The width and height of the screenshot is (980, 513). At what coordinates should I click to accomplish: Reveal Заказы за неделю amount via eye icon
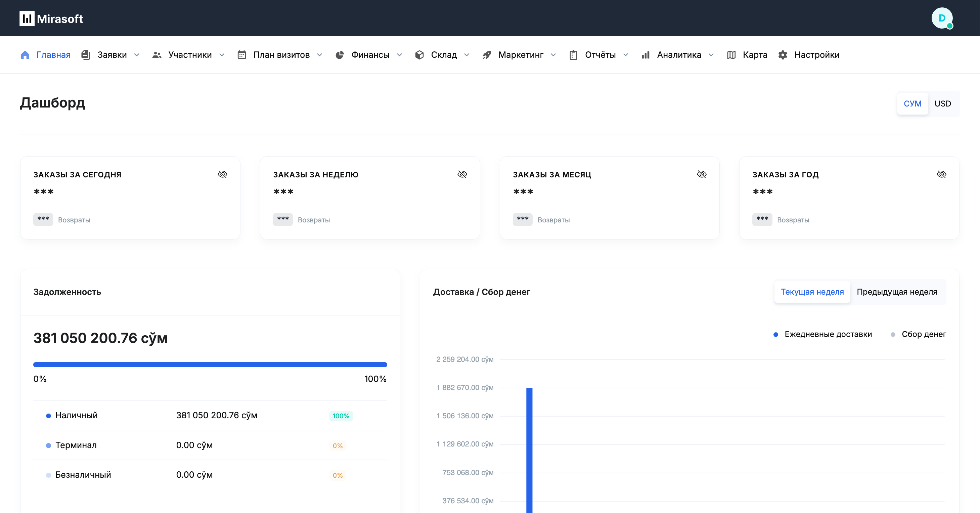(x=462, y=174)
